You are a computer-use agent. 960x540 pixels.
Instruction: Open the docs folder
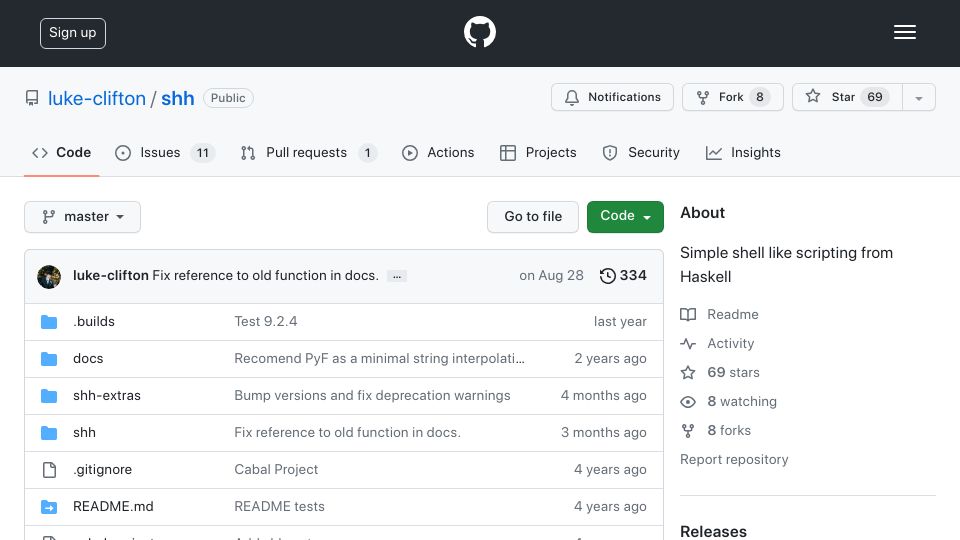click(x=88, y=359)
